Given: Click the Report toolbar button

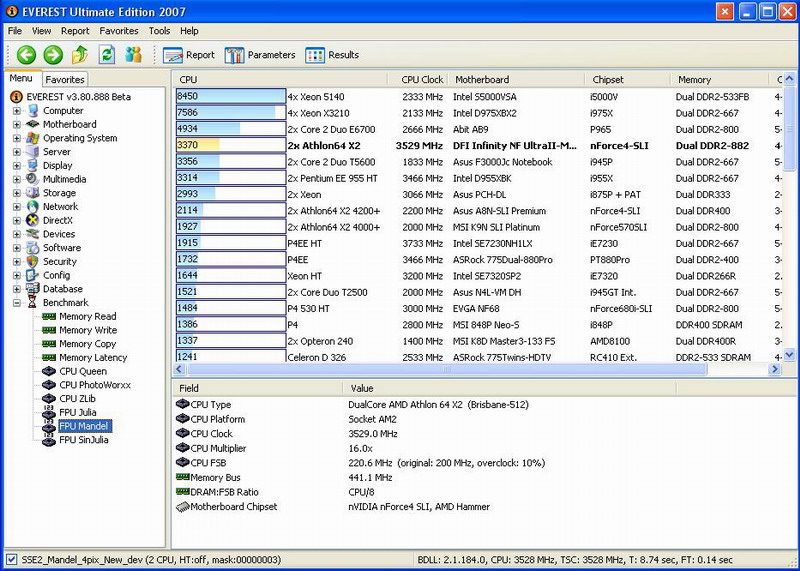Looking at the screenshot, I should tap(189, 55).
